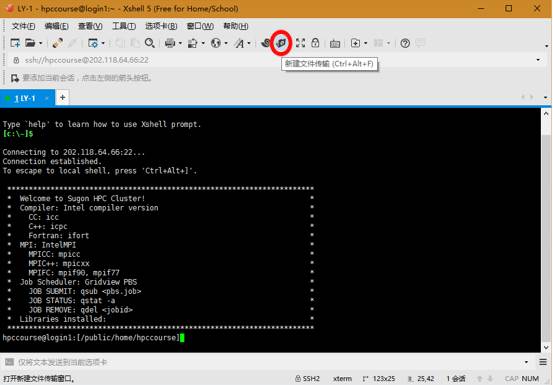Click the Print icon in toolbar
Image resolution: width=553 pixels, height=385 pixels.
click(x=170, y=43)
